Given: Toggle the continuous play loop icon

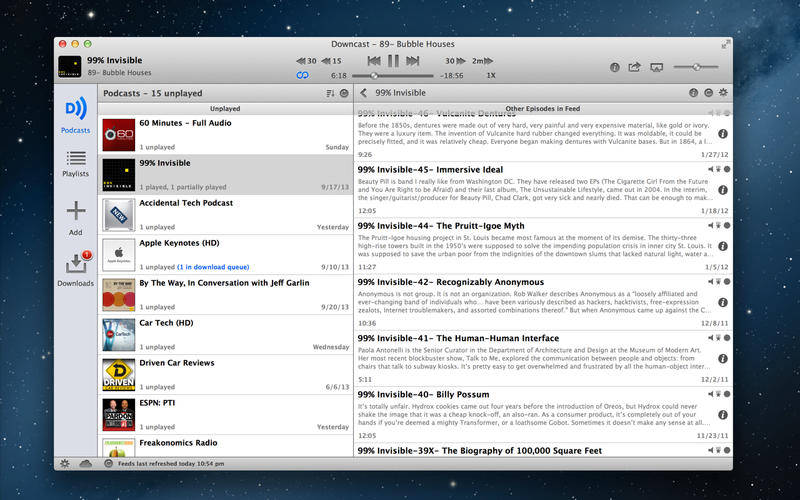Looking at the screenshot, I should click(x=302, y=76).
